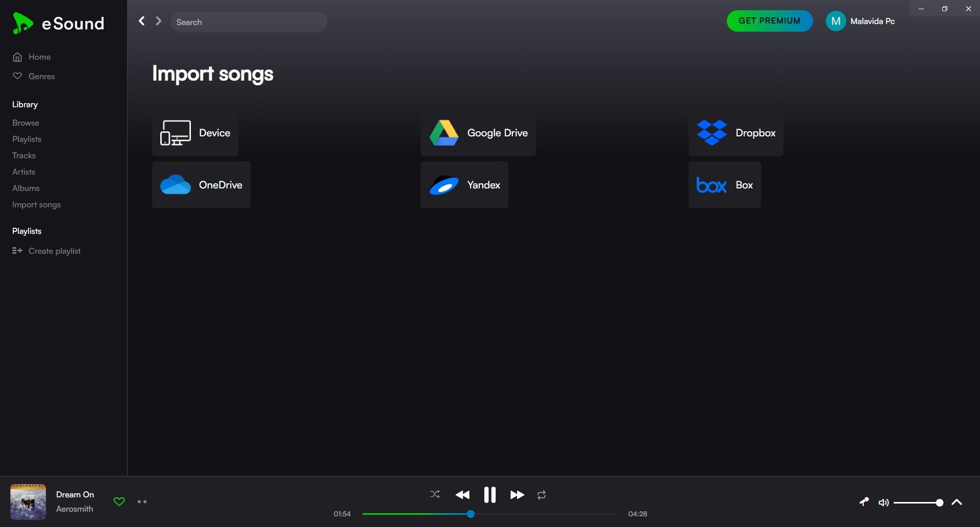
Task: Click the Import songs page title
Action: point(213,74)
